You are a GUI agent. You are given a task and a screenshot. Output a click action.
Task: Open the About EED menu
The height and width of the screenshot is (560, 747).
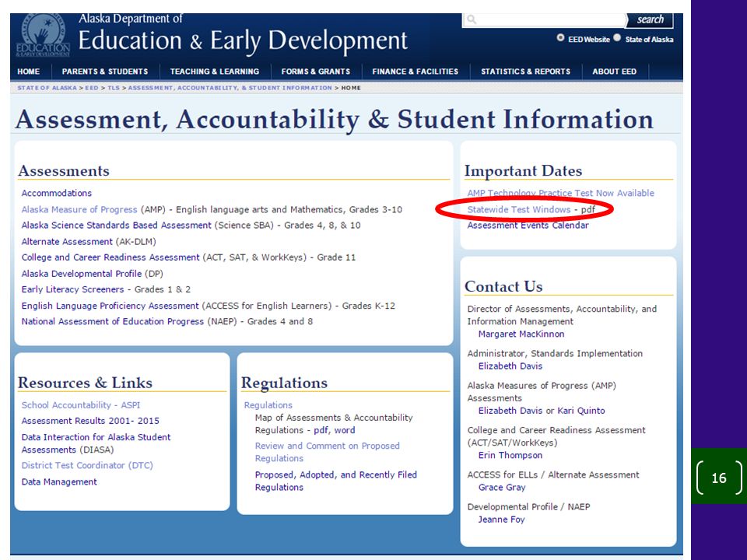click(x=615, y=72)
